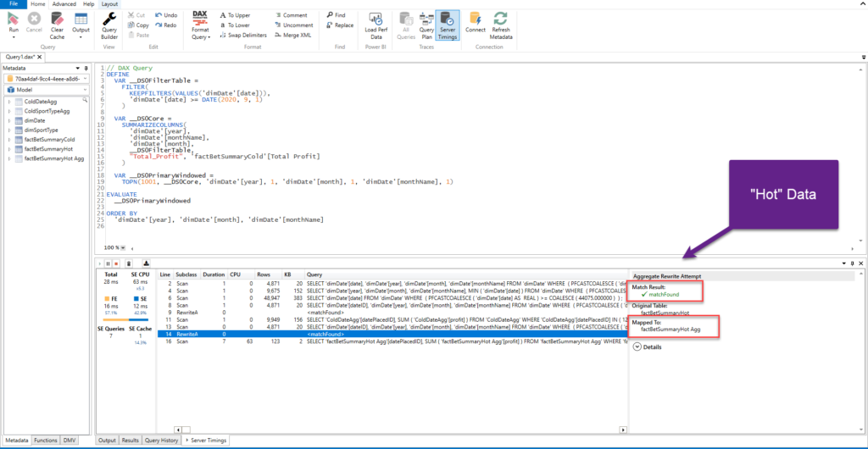Click Load Perf Data

pyautogui.click(x=376, y=26)
